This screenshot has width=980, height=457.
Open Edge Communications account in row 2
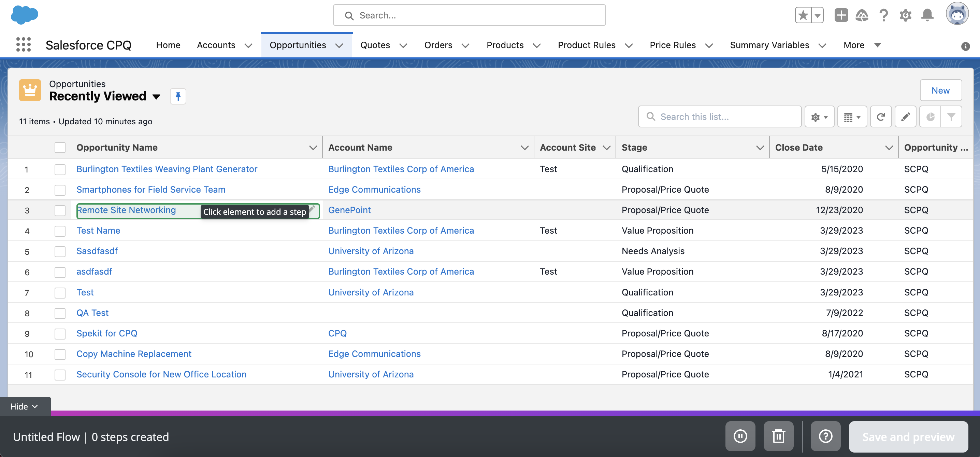[374, 189]
